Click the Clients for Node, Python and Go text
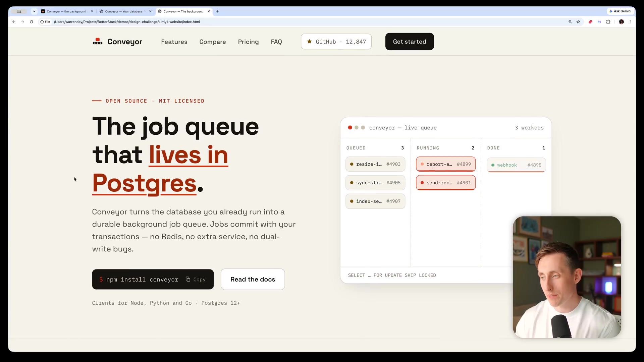 [142, 303]
